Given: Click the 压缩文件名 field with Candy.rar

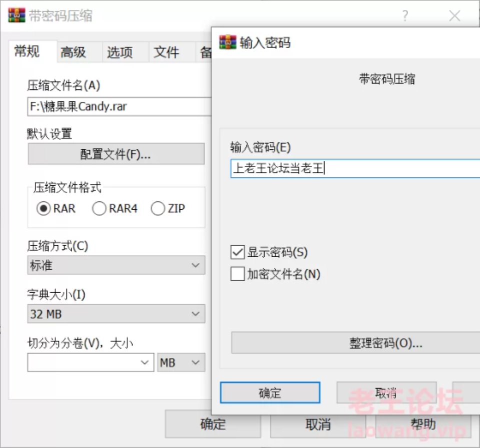Looking at the screenshot, I should (119, 107).
